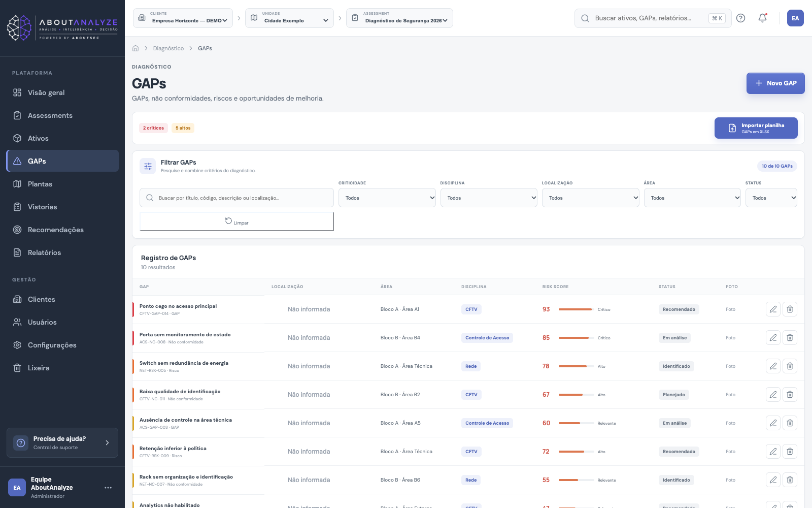812x508 pixels.
Task: Delete the Ponto cego no acesso principal GAP
Action: point(790,309)
